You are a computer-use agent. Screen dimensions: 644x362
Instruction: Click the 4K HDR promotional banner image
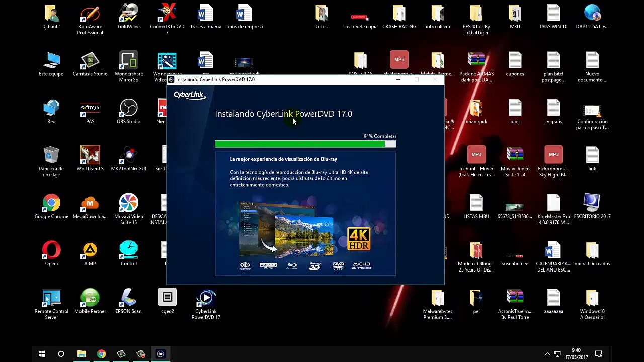pyautogui.click(x=305, y=236)
